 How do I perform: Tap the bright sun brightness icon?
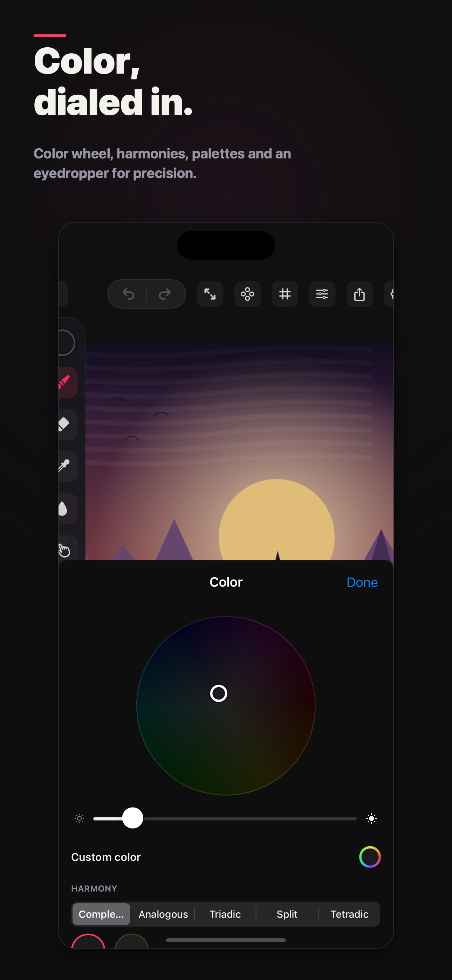(371, 818)
